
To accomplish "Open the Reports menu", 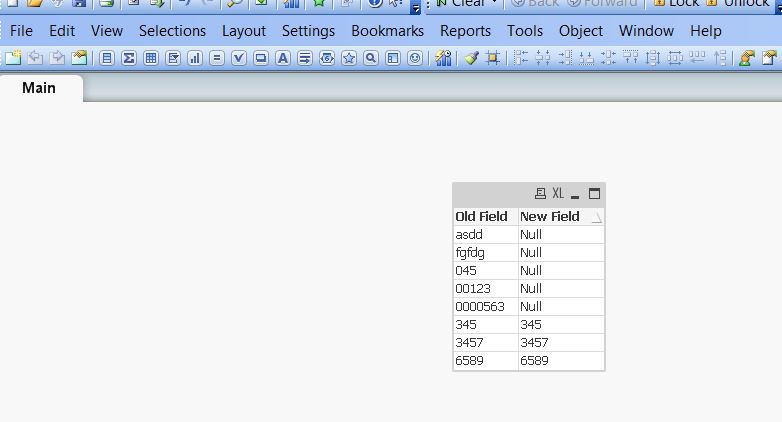I will (x=465, y=31).
